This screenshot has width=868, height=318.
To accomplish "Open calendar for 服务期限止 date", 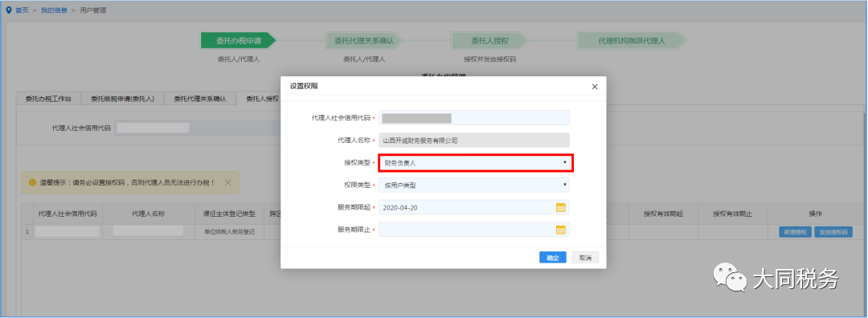I will point(561,230).
